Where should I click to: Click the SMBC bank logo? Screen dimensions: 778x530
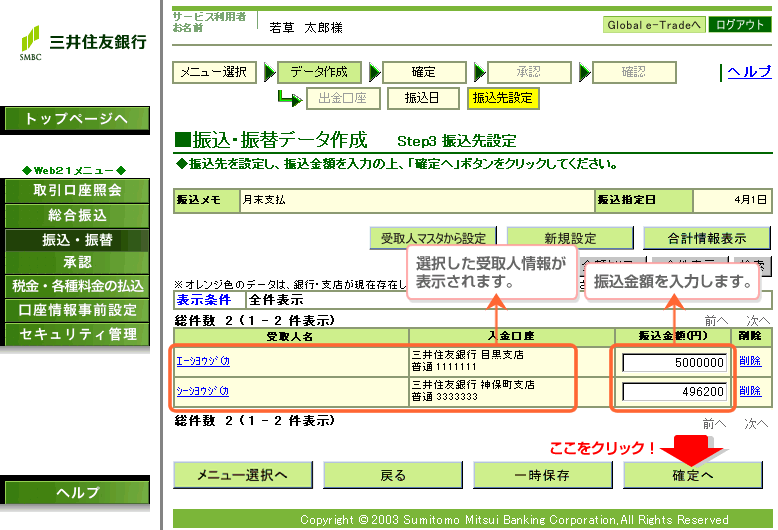point(83,43)
